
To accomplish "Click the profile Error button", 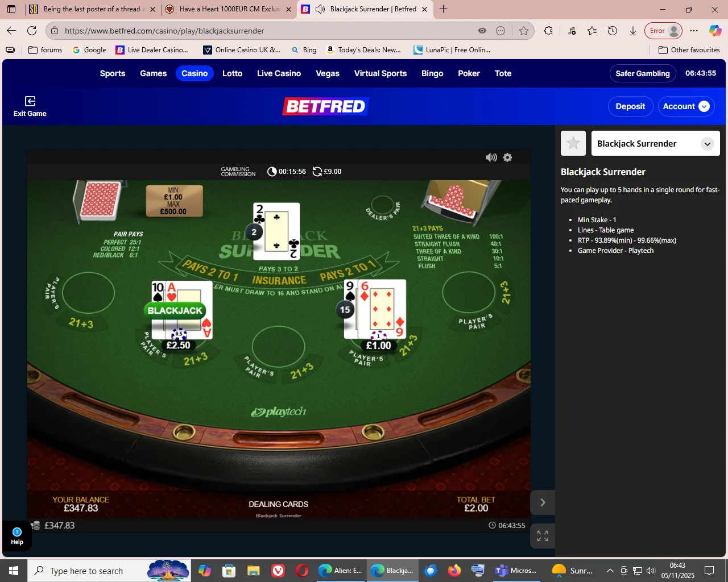I will click(663, 31).
